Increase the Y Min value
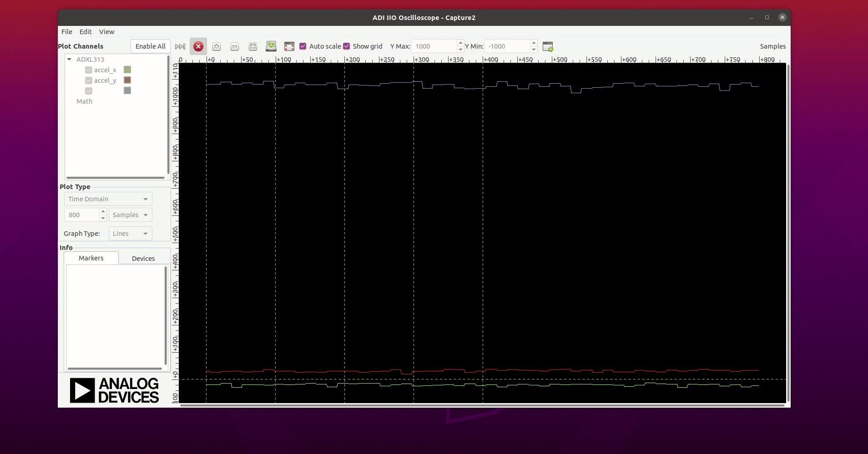The height and width of the screenshot is (454, 868). [x=534, y=43]
